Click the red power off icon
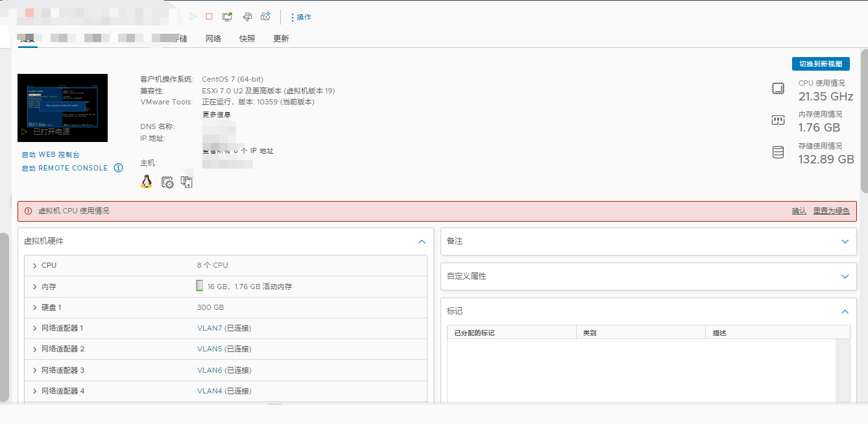The height and width of the screenshot is (424, 868). tap(209, 16)
